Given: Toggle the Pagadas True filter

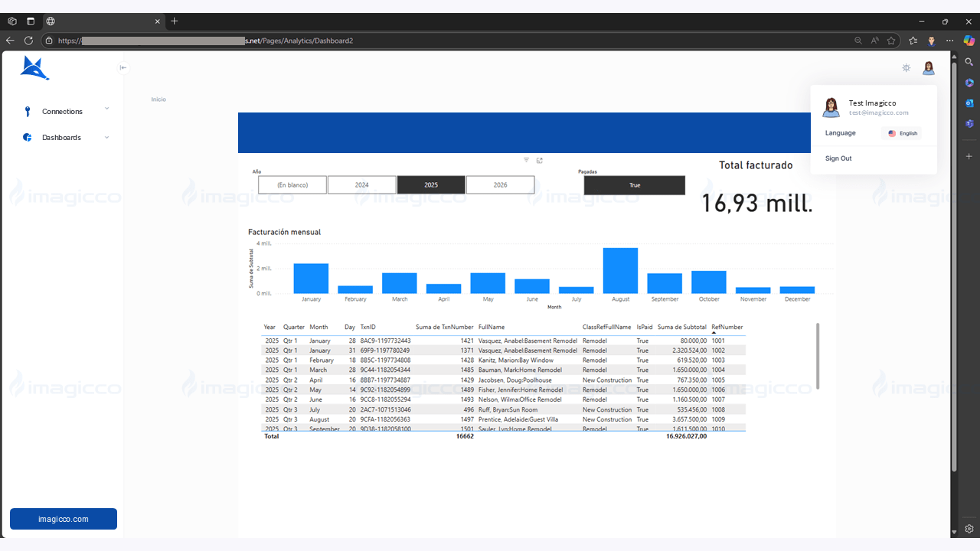Looking at the screenshot, I should (x=634, y=185).
